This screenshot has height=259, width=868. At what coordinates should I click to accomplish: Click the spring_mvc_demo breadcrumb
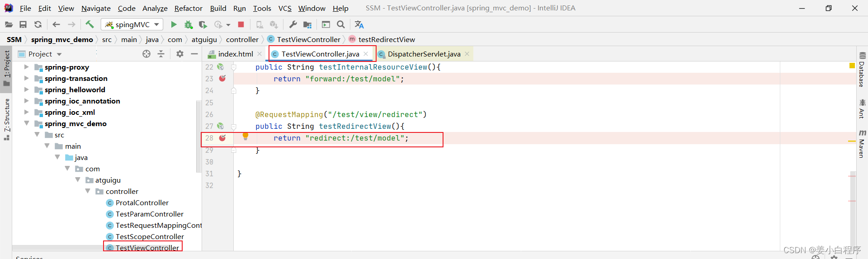pos(62,39)
